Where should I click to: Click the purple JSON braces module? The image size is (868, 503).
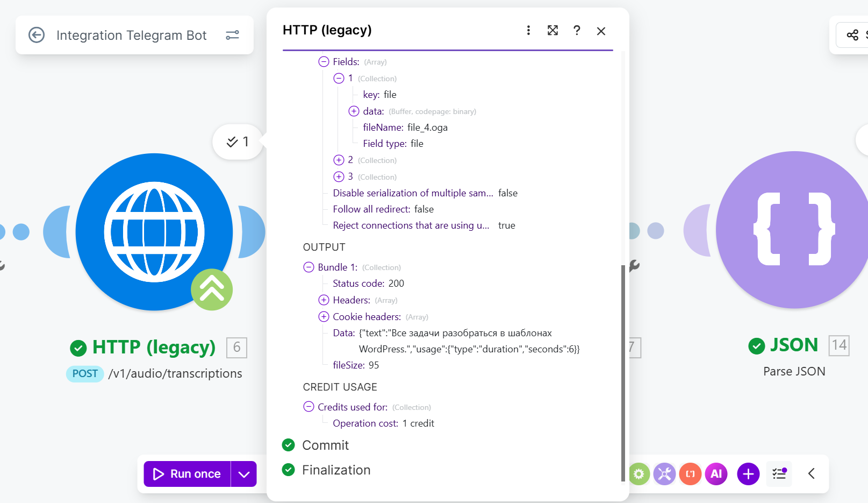coord(794,230)
